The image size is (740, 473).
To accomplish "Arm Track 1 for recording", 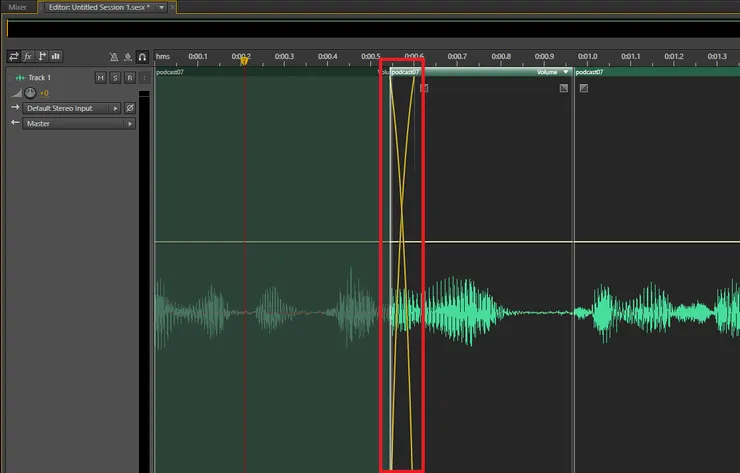I will (x=130, y=77).
